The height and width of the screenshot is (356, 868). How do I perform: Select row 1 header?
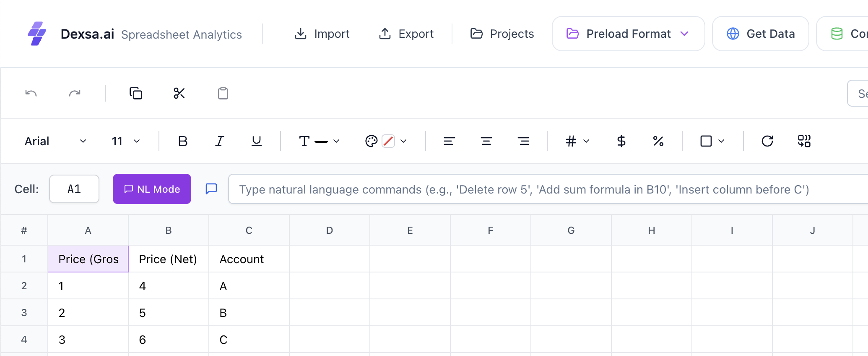[x=24, y=259]
